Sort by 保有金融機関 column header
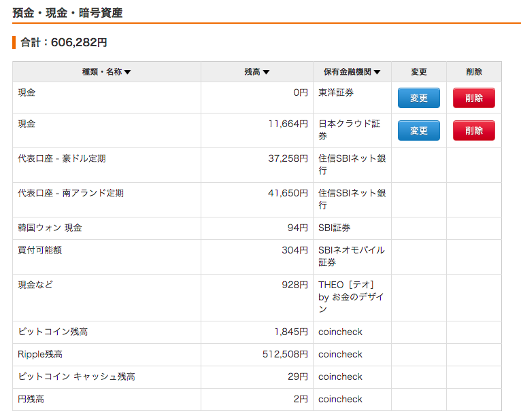Viewport: 521px width, 420px height. (x=352, y=72)
